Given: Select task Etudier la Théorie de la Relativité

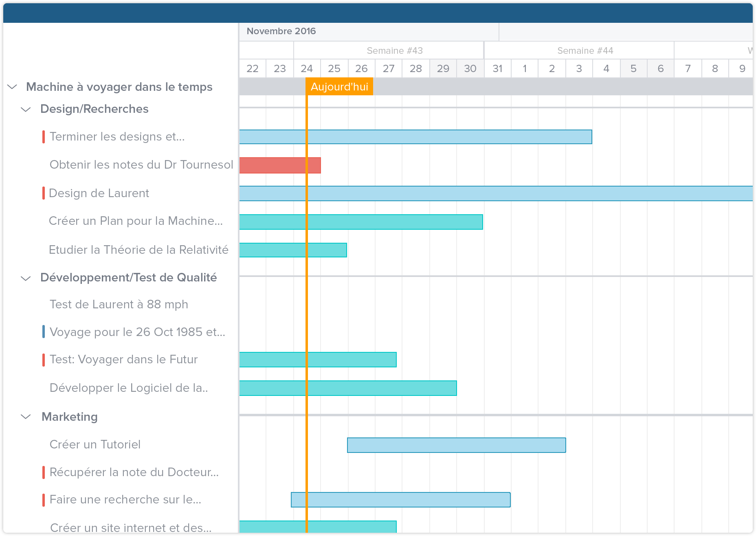Looking at the screenshot, I should click(138, 250).
